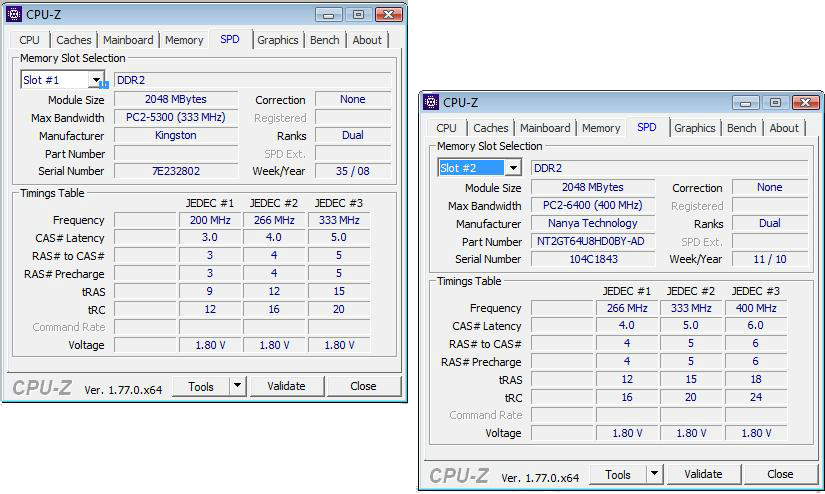The height and width of the screenshot is (494, 825).
Task: Maximize the Slot #2 CPU-Z window
Action: [775, 103]
